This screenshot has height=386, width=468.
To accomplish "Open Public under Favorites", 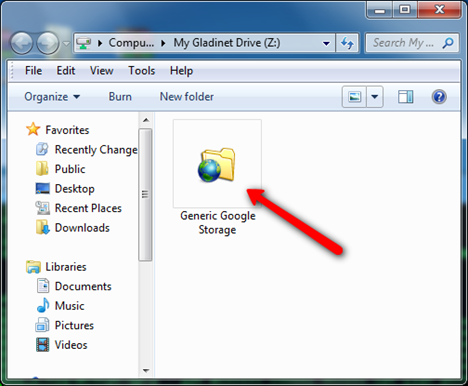I will (x=70, y=169).
